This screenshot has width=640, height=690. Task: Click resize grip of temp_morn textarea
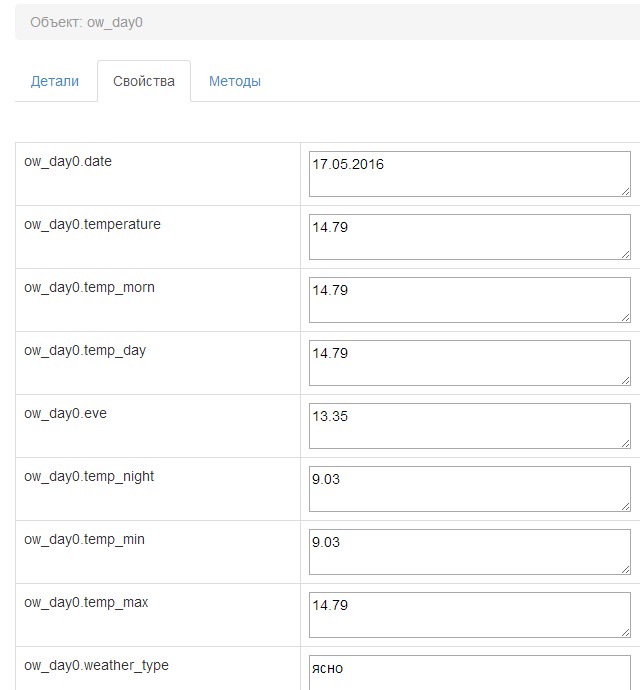click(626, 317)
